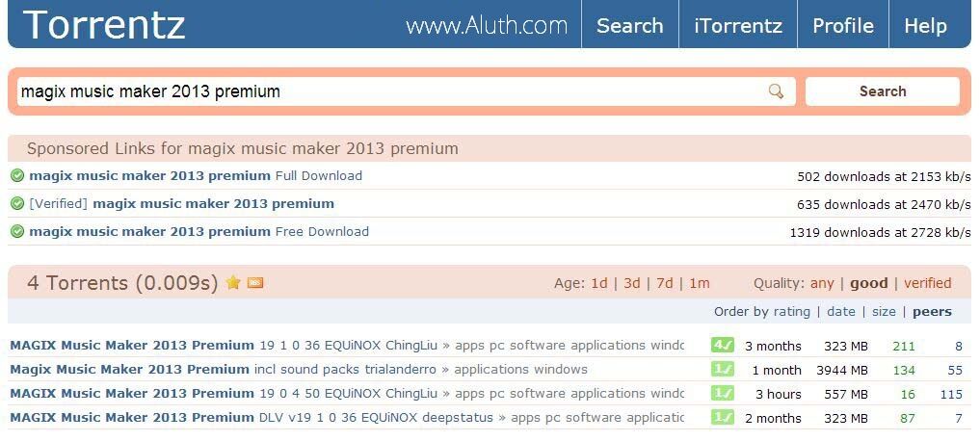This screenshot has width=980, height=441.
Task: Click verified badge on the 3944 MB torrent
Action: (722, 369)
